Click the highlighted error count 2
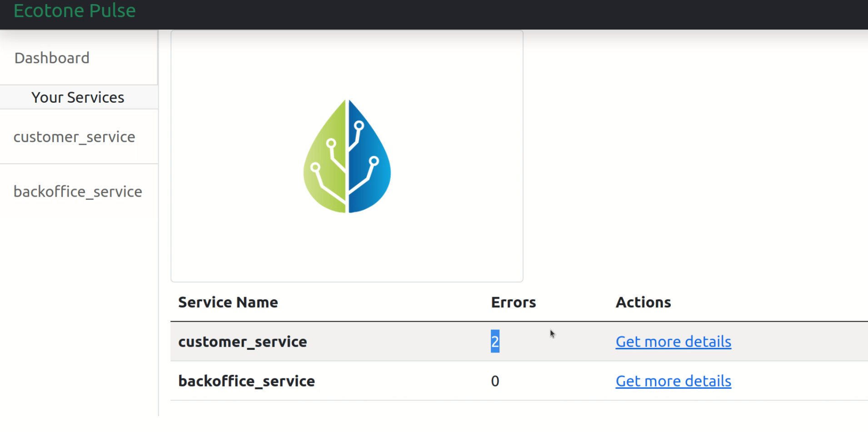This screenshot has width=868, height=432. point(495,342)
